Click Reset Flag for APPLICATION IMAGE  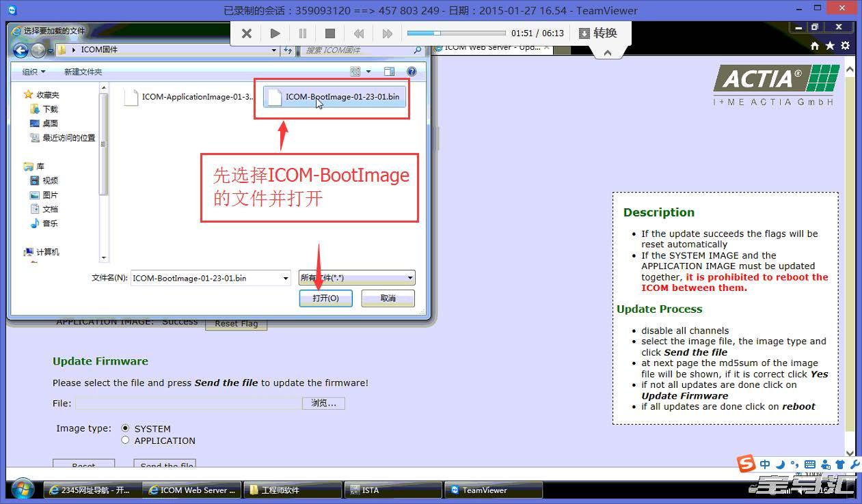236,323
